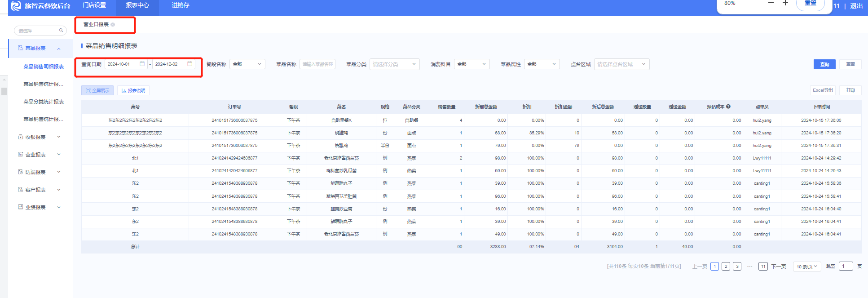Viewport: 868px width, 298px height.
Task: Go to page 3 in pagination
Action: coord(737,267)
